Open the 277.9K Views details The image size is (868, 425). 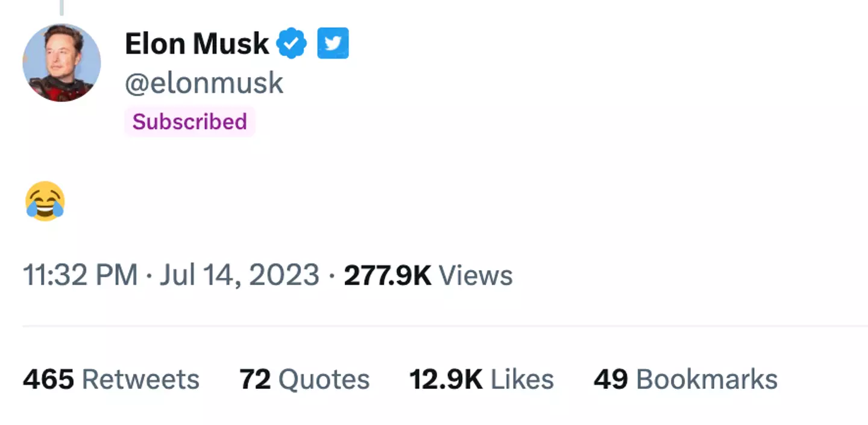point(428,275)
